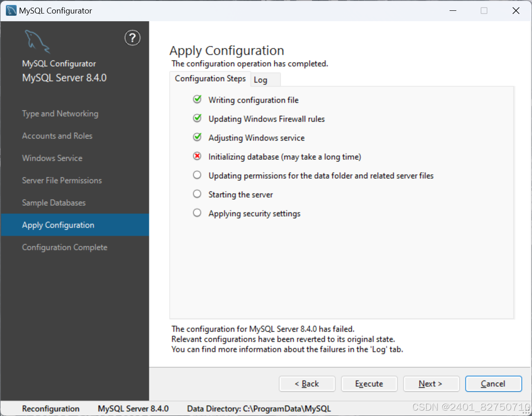This screenshot has width=532, height=416.
Task: Click the Execute button
Action: click(x=369, y=384)
